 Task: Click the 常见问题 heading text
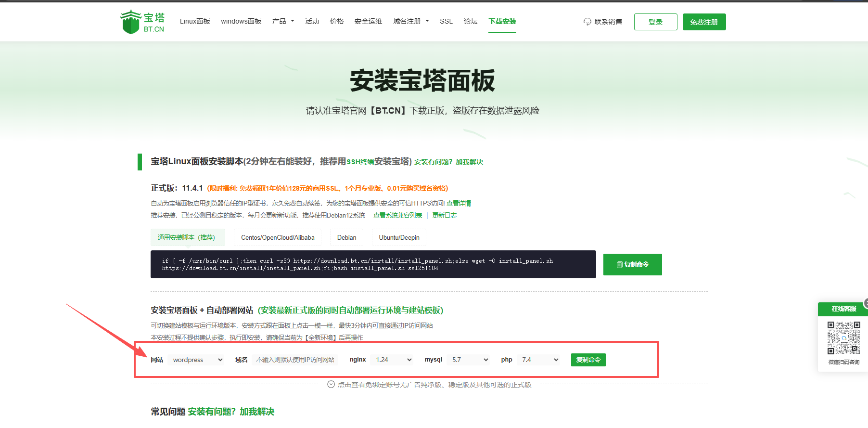click(168, 412)
